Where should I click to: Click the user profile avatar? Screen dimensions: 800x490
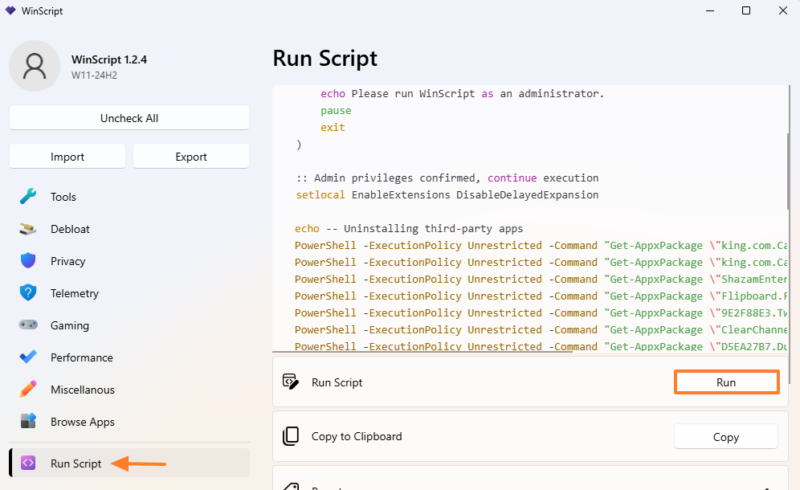click(x=35, y=65)
